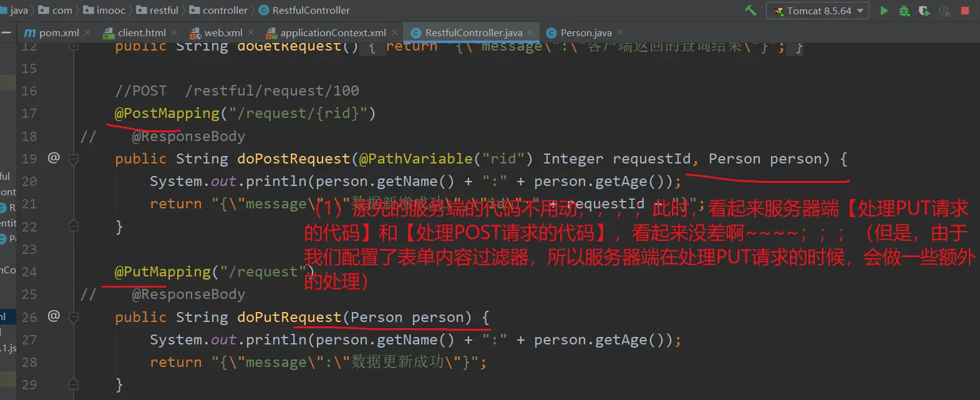
Task: Close the Person.java tab
Action: [619, 32]
